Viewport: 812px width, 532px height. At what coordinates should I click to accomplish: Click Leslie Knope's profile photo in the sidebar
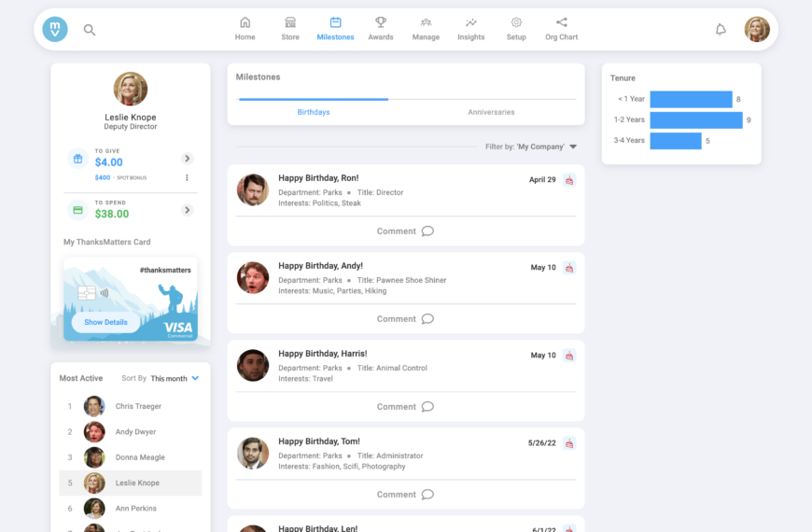click(x=131, y=89)
